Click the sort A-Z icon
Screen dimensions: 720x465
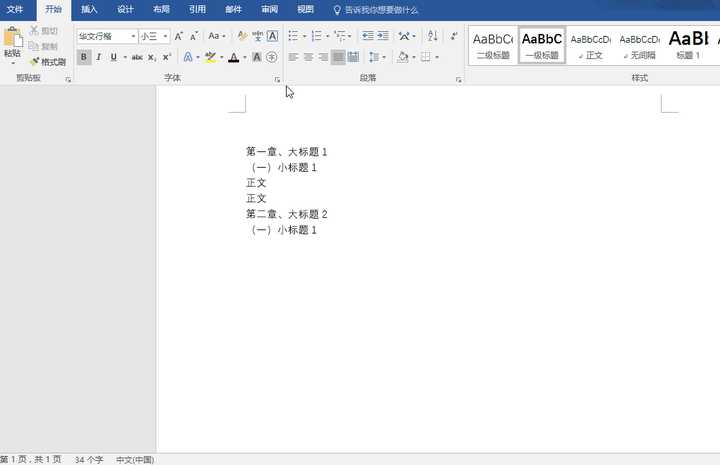pyautogui.click(x=432, y=36)
